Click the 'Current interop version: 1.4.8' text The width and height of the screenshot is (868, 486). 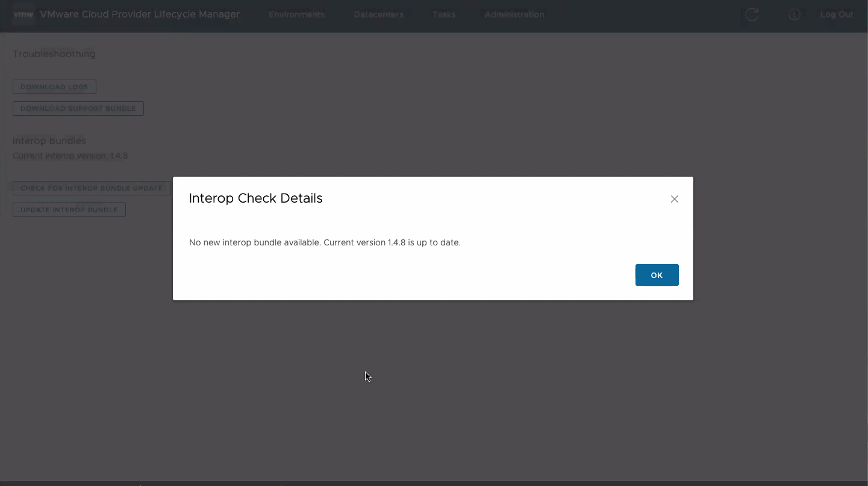[x=70, y=156]
